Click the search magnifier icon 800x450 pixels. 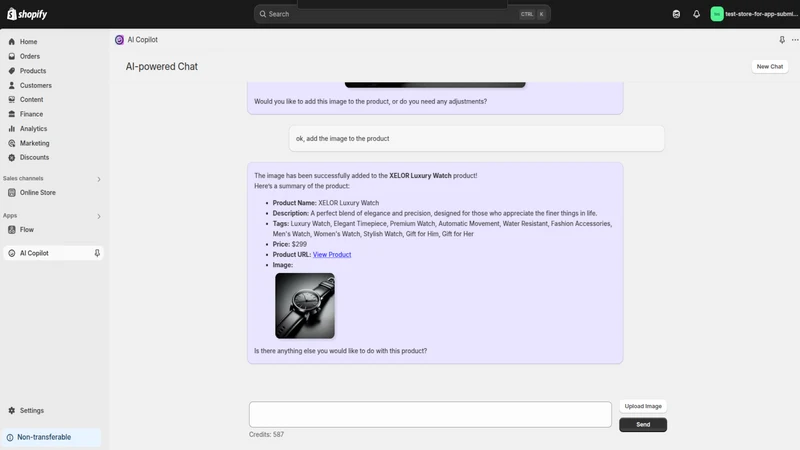(x=263, y=14)
